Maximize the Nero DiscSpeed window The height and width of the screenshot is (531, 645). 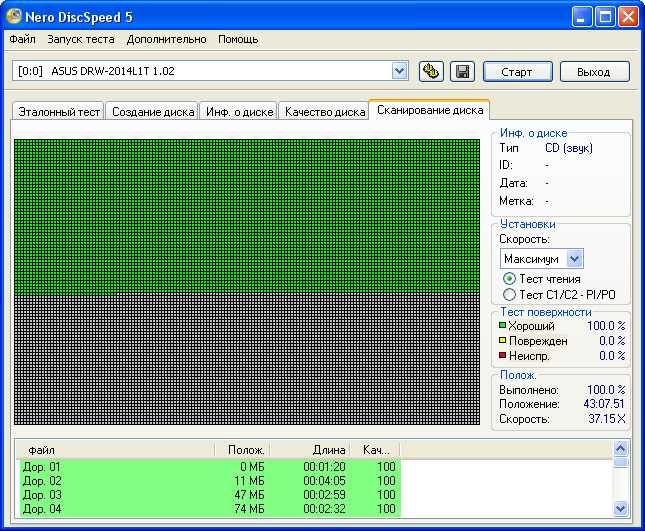(x=605, y=17)
